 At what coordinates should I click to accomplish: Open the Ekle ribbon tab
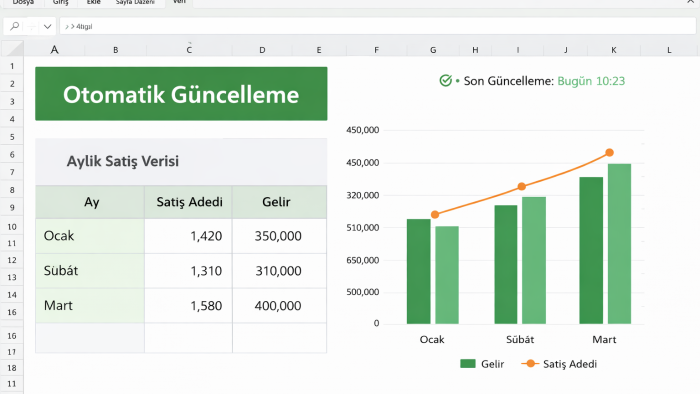[93, 2]
